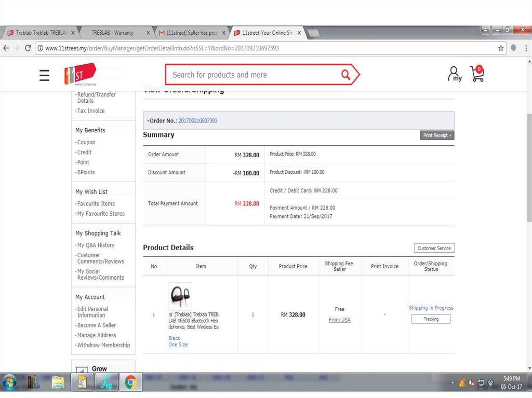Open the Tax Invoice link

[91, 111]
